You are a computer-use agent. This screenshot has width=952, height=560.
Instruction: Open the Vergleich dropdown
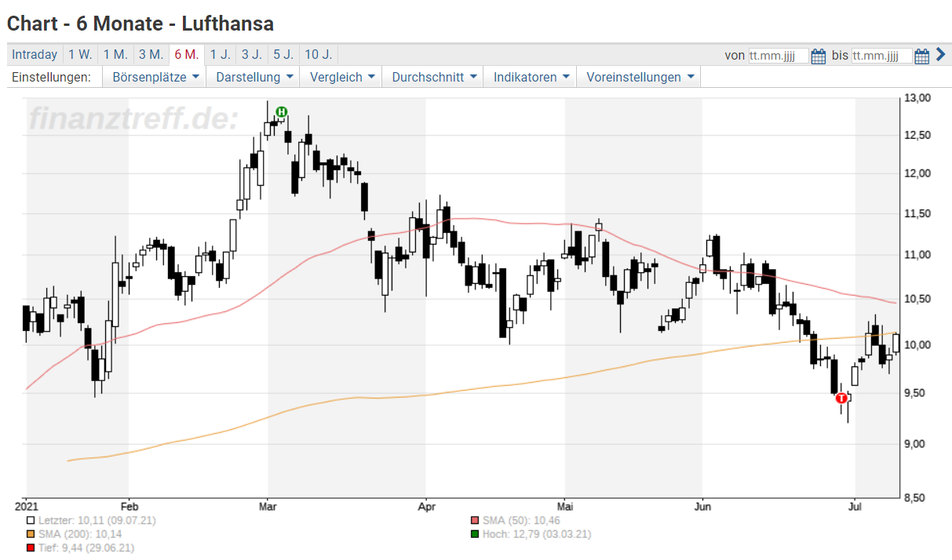pos(342,77)
